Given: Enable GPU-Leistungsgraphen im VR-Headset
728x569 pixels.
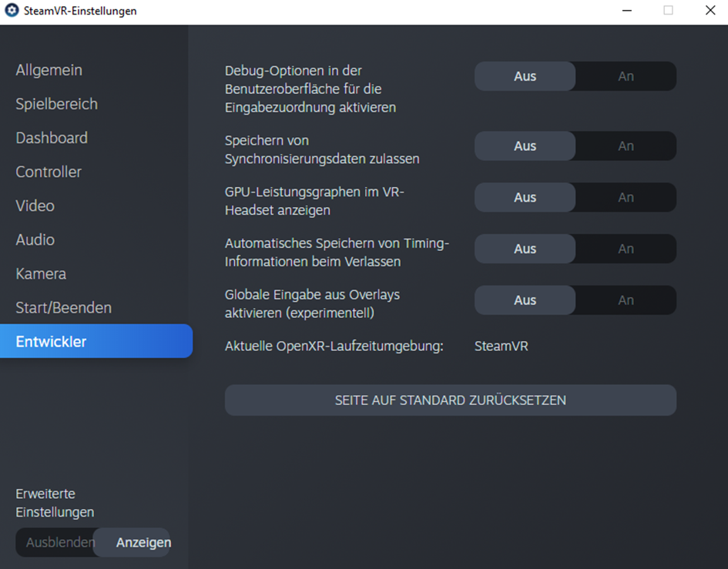Looking at the screenshot, I should [x=626, y=197].
